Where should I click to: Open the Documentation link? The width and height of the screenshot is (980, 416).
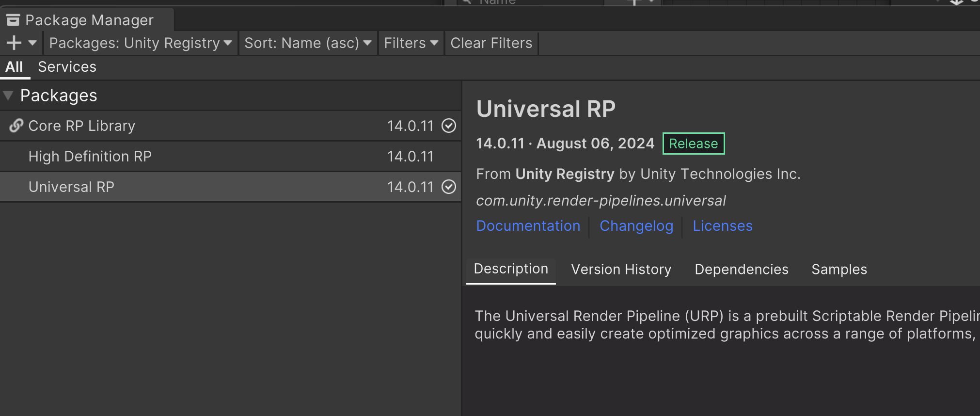[528, 226]
